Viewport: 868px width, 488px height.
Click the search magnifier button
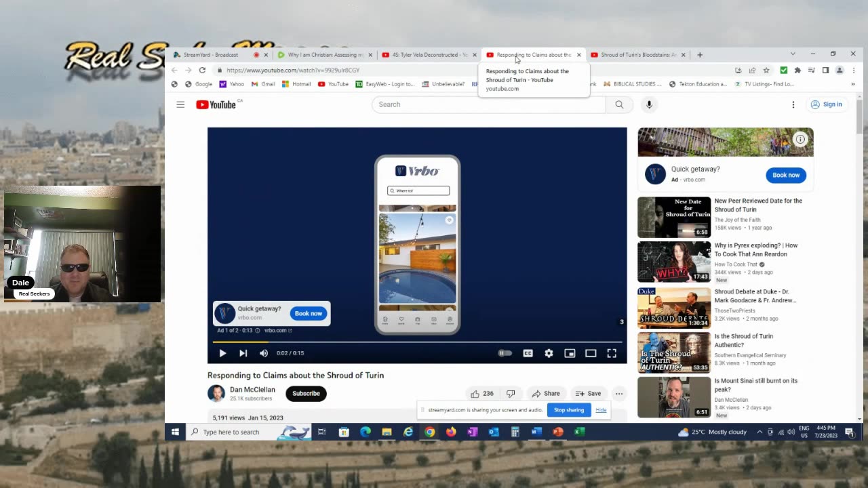tap(619, 104)
